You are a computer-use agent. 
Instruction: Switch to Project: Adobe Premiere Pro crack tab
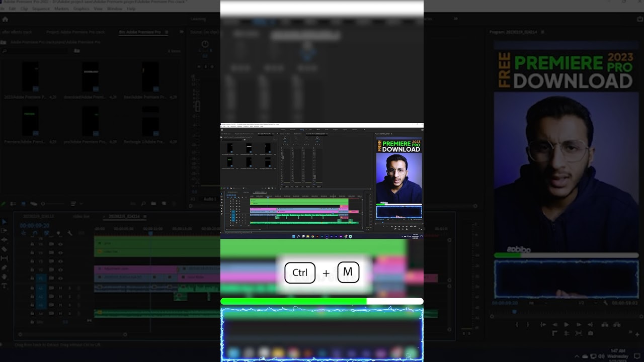pyautogui.click(x=75, y=32)
